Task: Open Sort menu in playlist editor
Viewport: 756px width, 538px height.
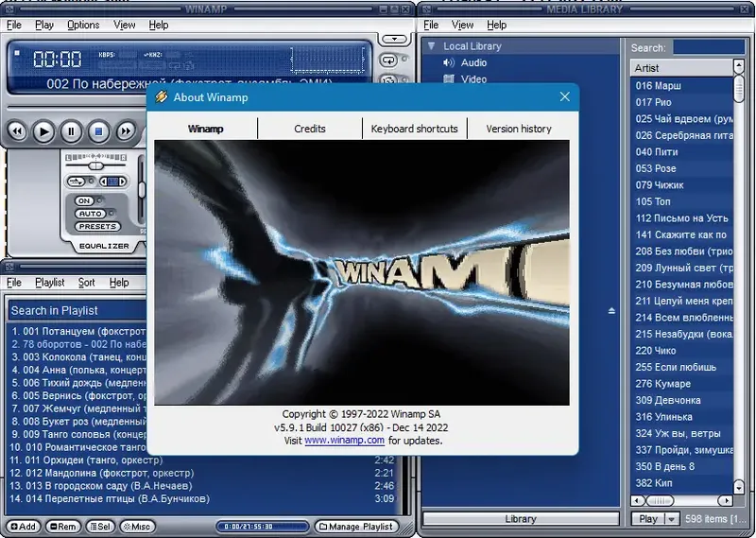Action: tap(86, 283)
